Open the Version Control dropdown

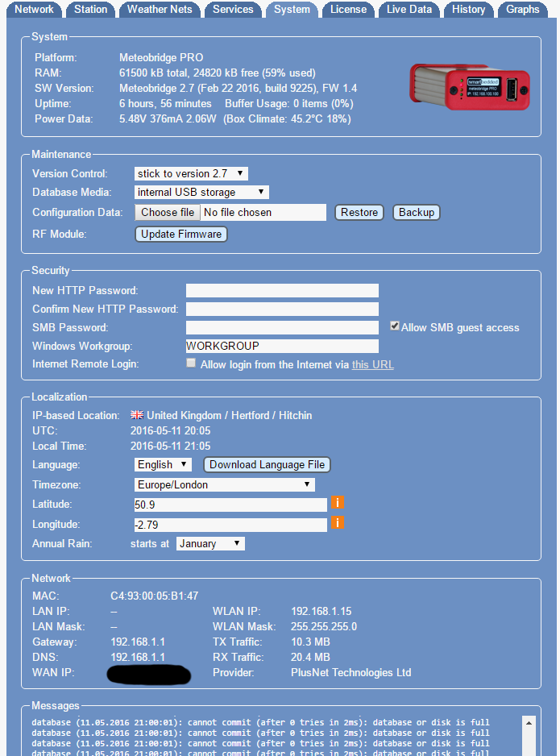[191, 173]
